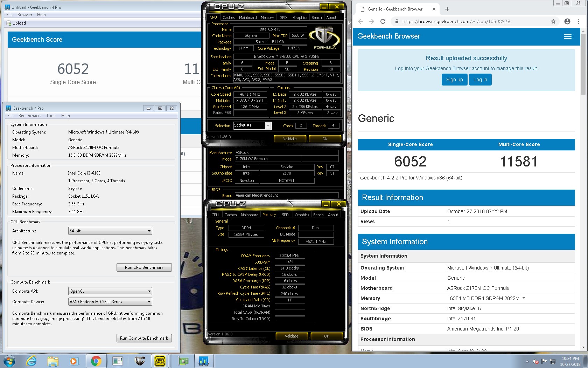Screen dimensions: 588x368
Task: Open Browser menu in Untitled Geekbench window
Action: tap(25, 15)
